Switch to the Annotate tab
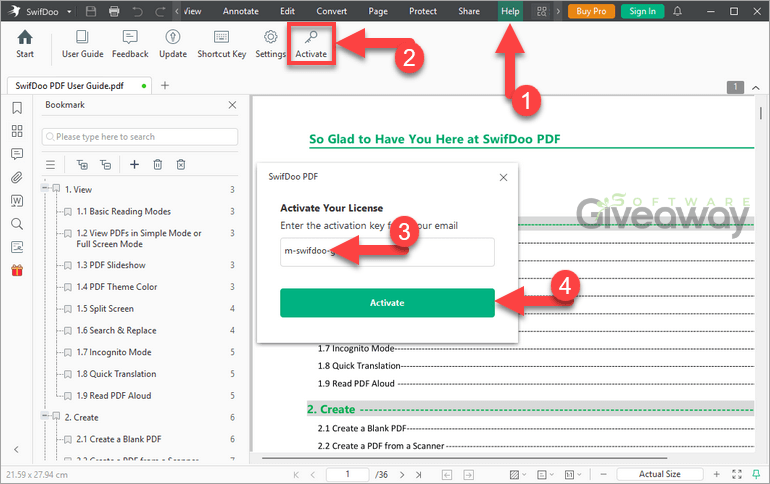The height and width of the screenshot is (484, 770). click(x=241, y=11)
